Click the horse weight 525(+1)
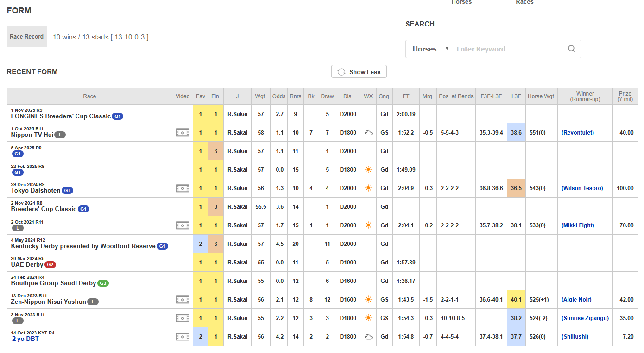The height and width of the screenshot is (353, 644). (539, 300)
